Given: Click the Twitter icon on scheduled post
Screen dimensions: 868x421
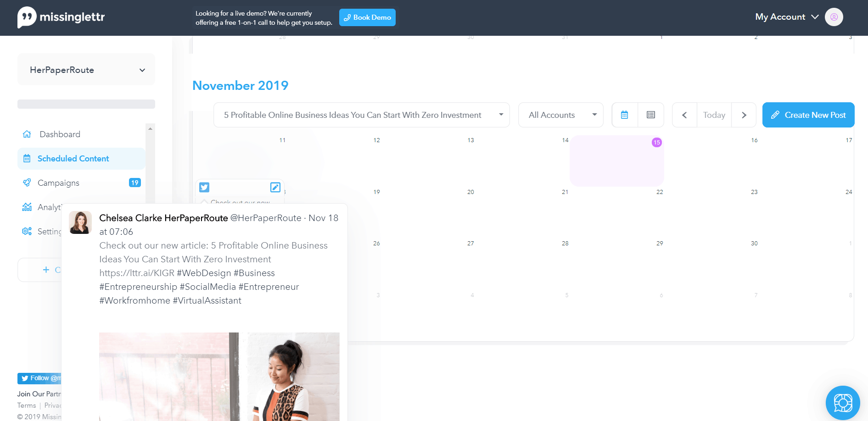Looking at the screenshot, I should coord(204,187).
